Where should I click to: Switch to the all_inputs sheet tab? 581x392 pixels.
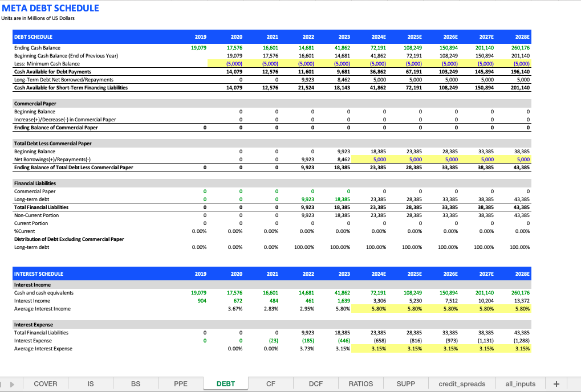click(x=521, y=384)
